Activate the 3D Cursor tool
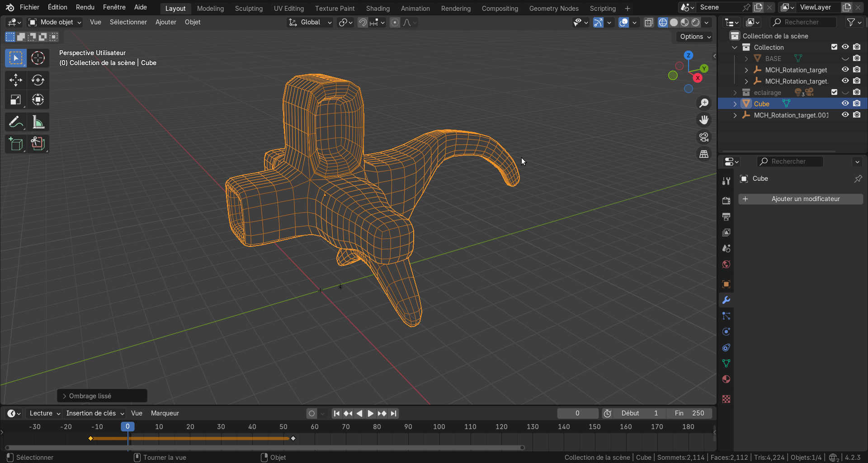The image size is (868, 463). pos(38,58)
